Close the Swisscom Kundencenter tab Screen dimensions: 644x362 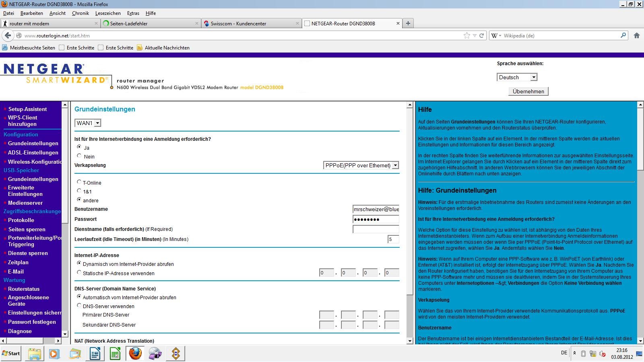coord(297,23)
